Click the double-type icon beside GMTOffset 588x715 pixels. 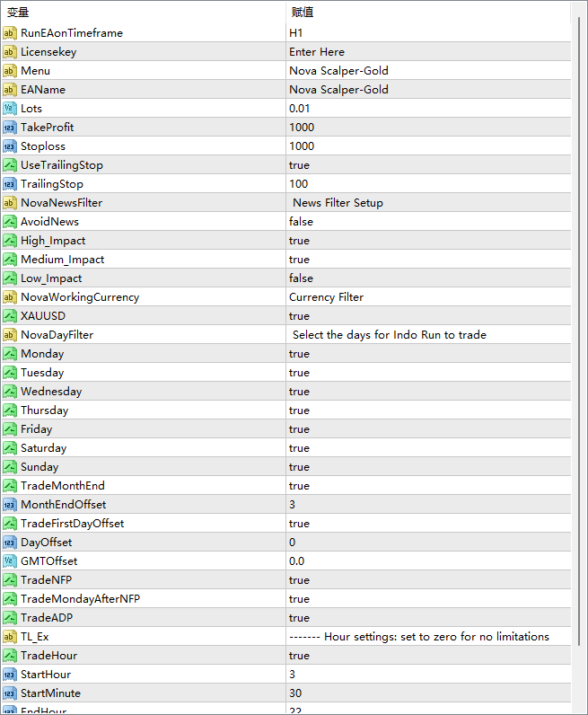[x=10, y=561]
